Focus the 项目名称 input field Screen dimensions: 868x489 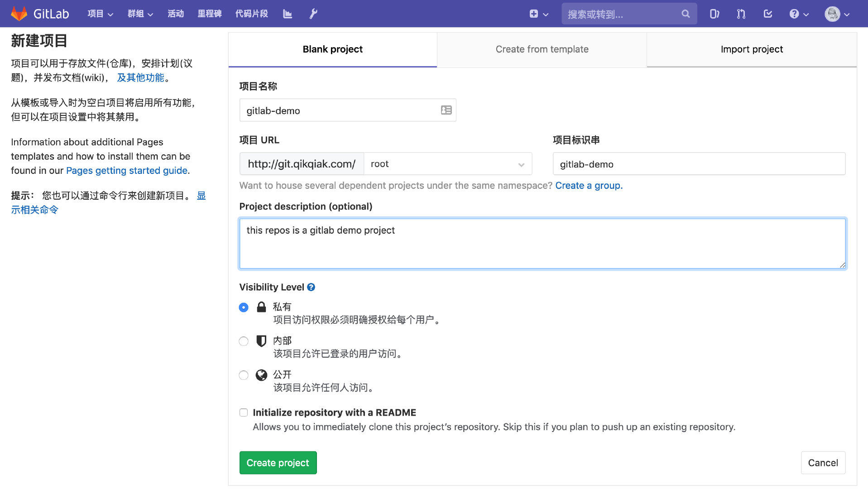[x=348, y=110]
